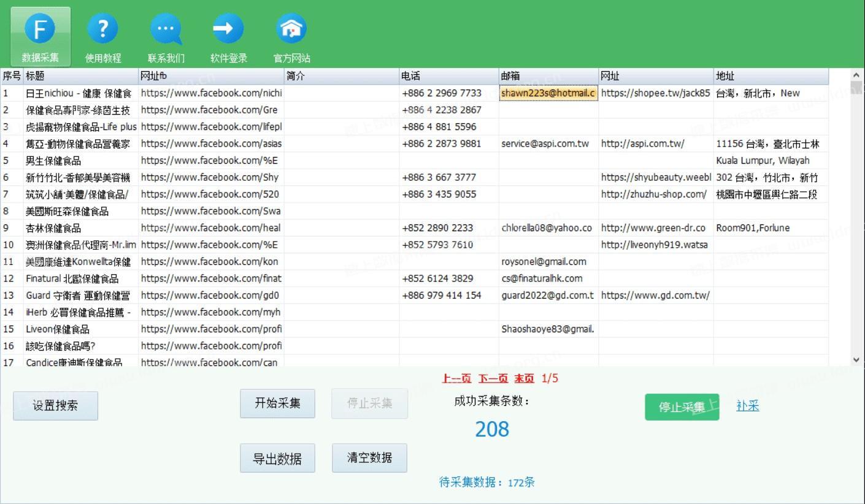This screenshot has height=504, width=865.
Task: Select URL https://www.gd.com.tw/
Action: (x=656, y=296)
